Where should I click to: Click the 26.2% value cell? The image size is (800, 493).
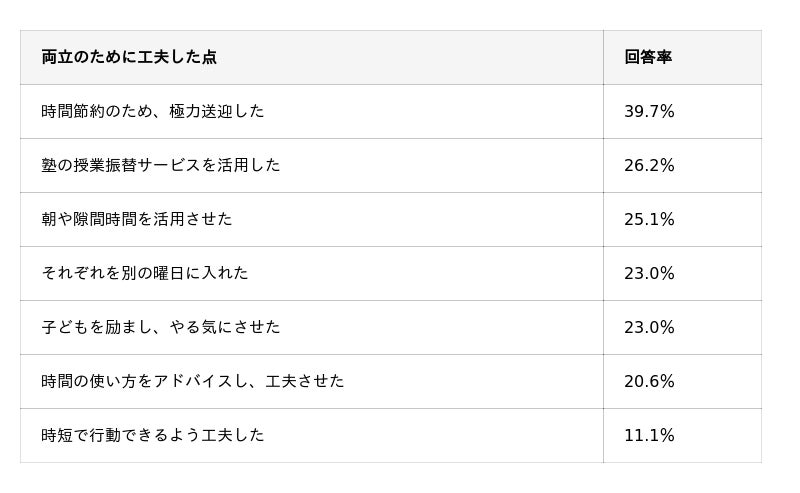(649, 165)
